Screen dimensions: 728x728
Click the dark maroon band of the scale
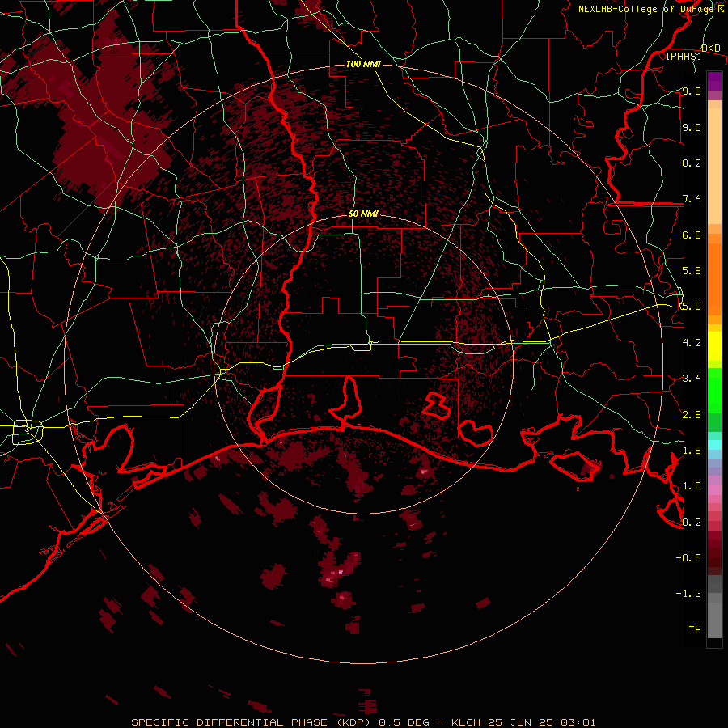click(714, 552)
